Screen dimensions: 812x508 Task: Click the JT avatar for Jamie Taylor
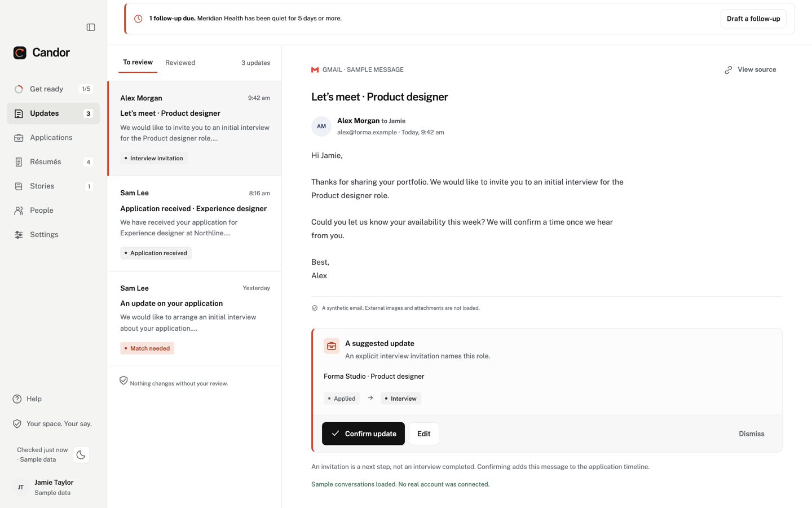coord(21,487)
